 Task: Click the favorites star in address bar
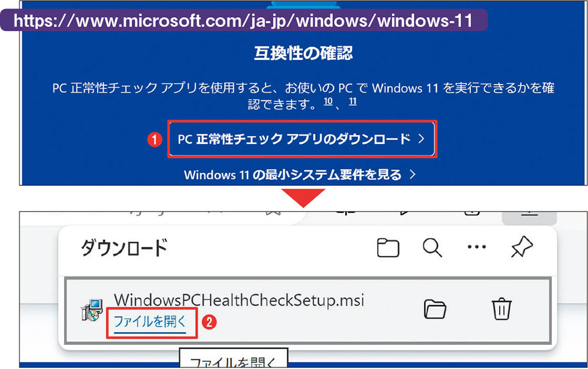pyautogui.click(x=273, y=213)
